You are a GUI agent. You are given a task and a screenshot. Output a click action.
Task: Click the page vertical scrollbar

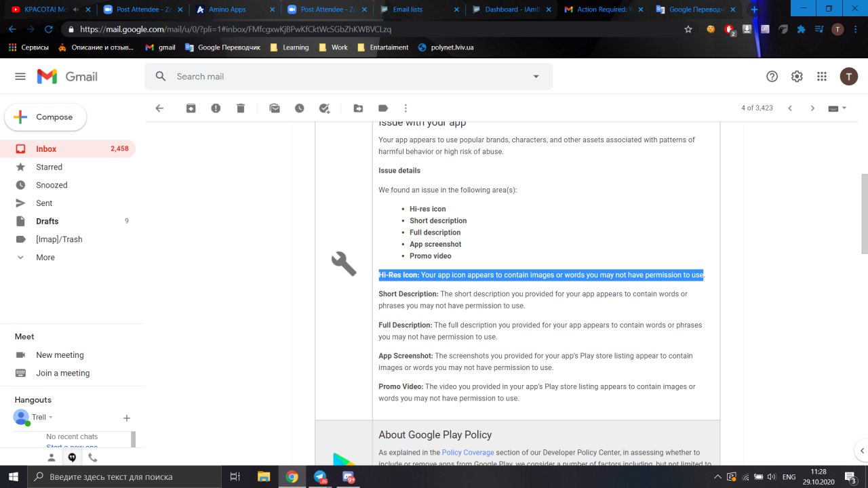864,213
